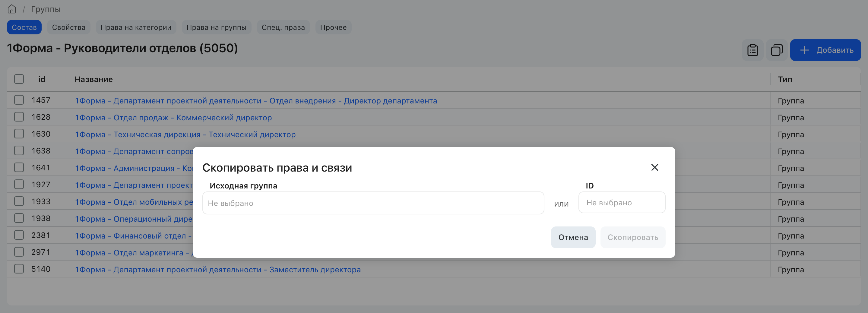Image resolution: width=868 pixels, height=313 pixels.
Task: Click the Отмена button
Action: 573,238
